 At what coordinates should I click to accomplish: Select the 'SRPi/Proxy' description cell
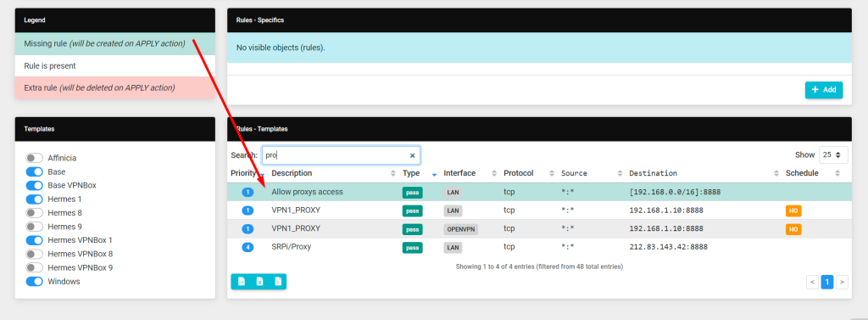[292, 247]
